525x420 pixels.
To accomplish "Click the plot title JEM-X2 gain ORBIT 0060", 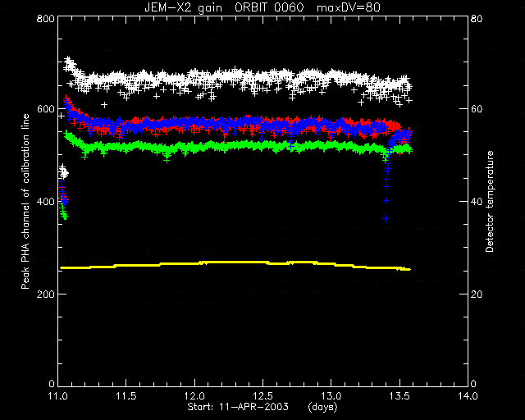I will (x=224, y=7).
